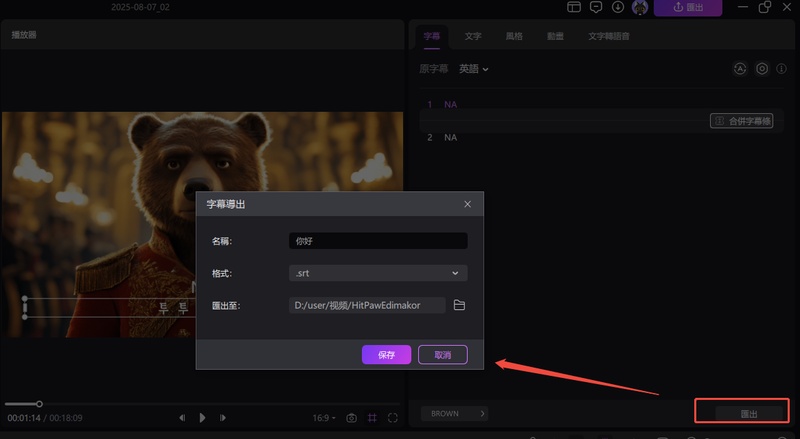Open the hexagon subtitle settings icon
The width and height of the screenshot is (800, 439).
pyautogui.click(x=762, y=69)
